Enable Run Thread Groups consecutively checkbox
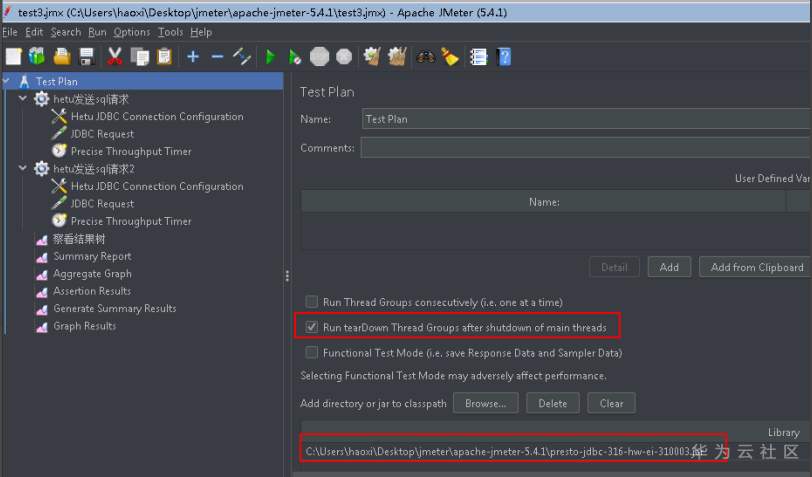This screenshot has height=477, width=812. click(311, 301)
